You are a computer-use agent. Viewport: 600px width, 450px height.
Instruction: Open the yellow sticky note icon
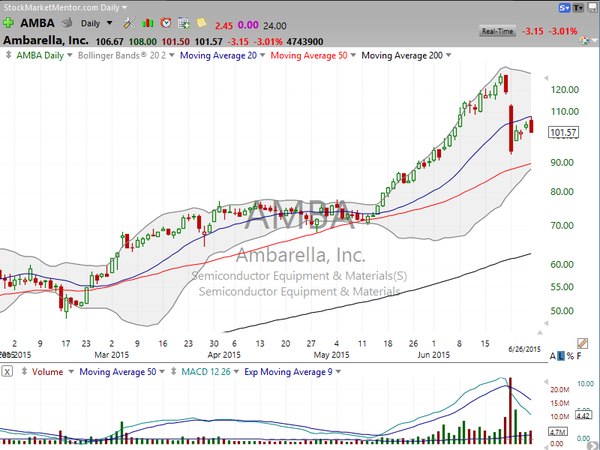(202, 23)
